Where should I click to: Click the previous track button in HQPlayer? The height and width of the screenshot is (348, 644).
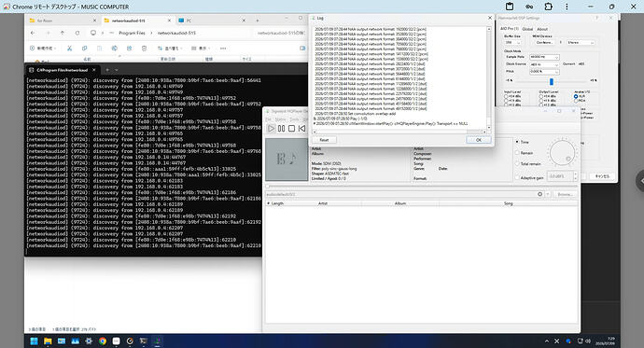301,129
